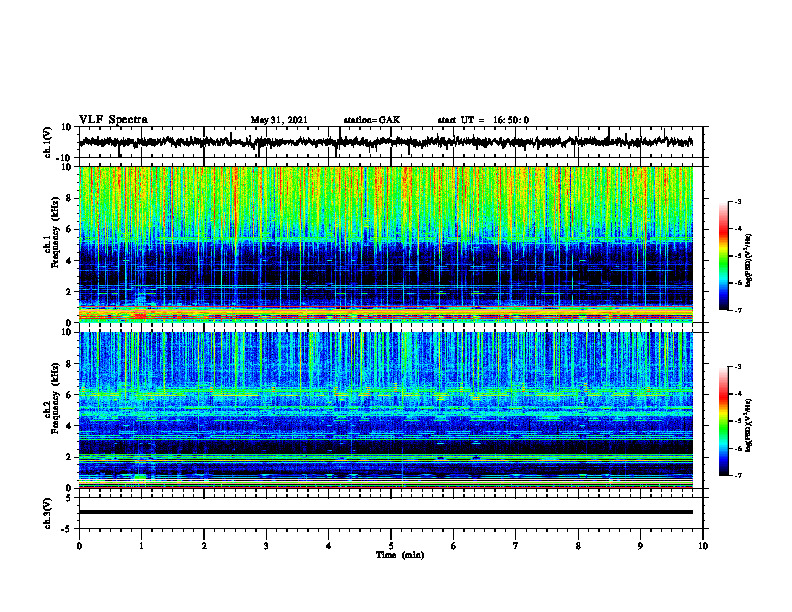This screenshot has width=792, height=612.
Task: Click the "start UT = 16:50:0" text
Action: (x=483, y=120)
